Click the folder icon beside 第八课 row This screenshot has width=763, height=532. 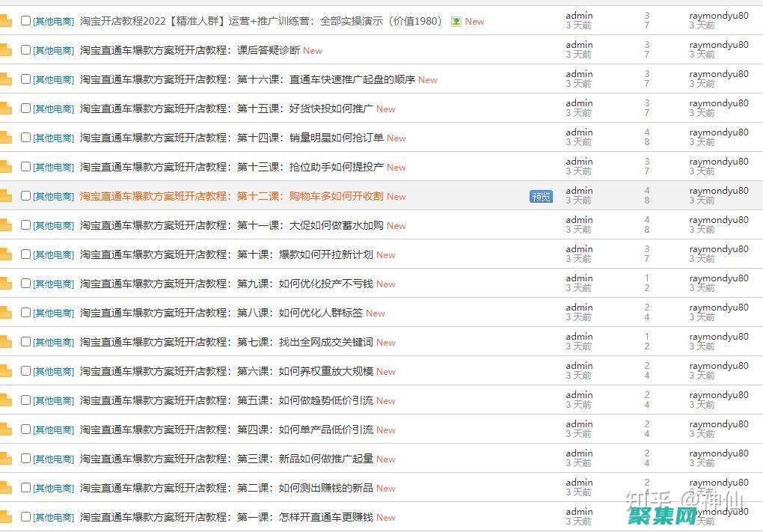tap(7, 313)
